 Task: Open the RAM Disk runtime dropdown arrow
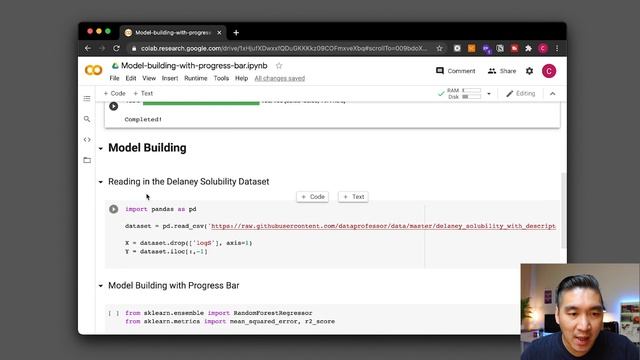[x=489, y=93]
